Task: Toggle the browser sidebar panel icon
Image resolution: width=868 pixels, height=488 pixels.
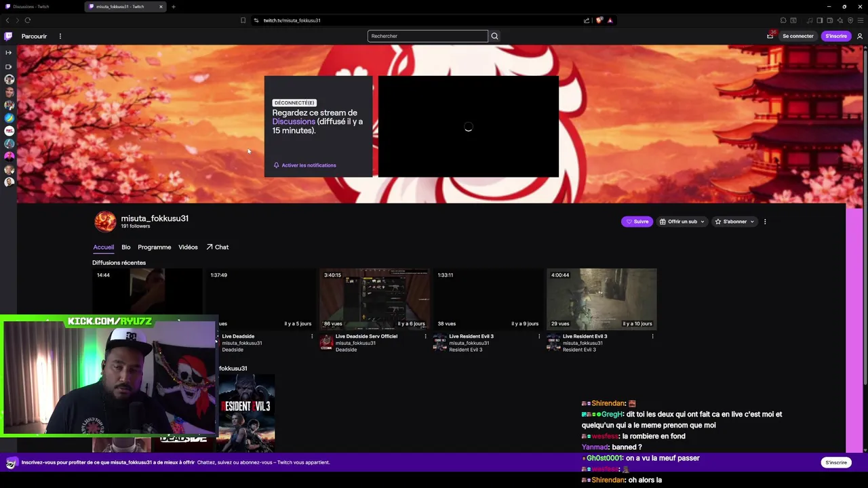Action: (819, 20)
